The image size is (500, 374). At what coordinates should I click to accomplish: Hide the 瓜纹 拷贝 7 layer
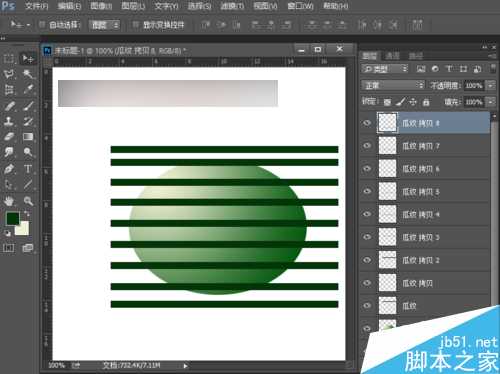click(367, 146)
